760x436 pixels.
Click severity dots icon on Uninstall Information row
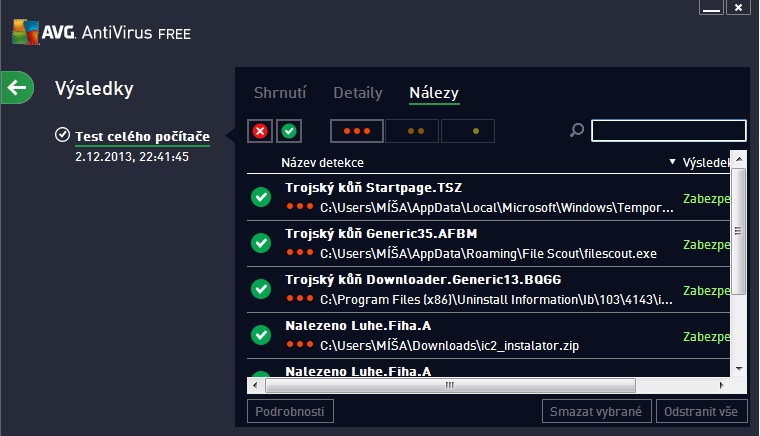coord(300,298)
